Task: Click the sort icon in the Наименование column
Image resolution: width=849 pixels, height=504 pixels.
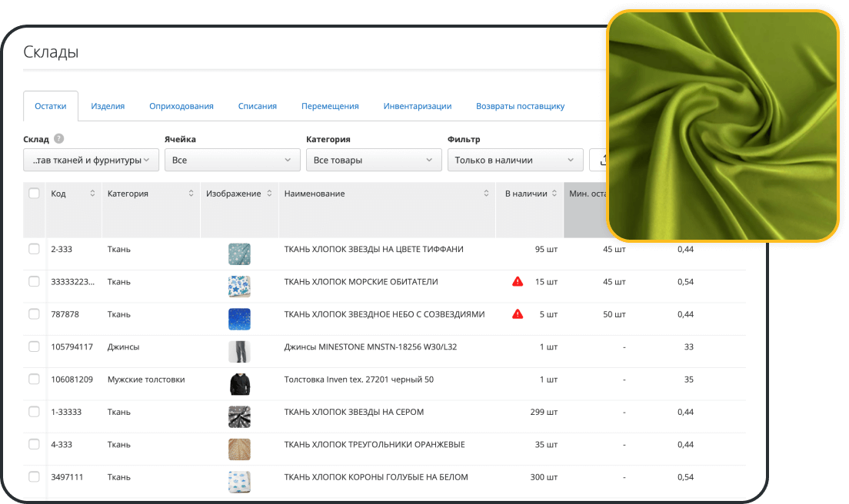Action: tap(486, 194)
